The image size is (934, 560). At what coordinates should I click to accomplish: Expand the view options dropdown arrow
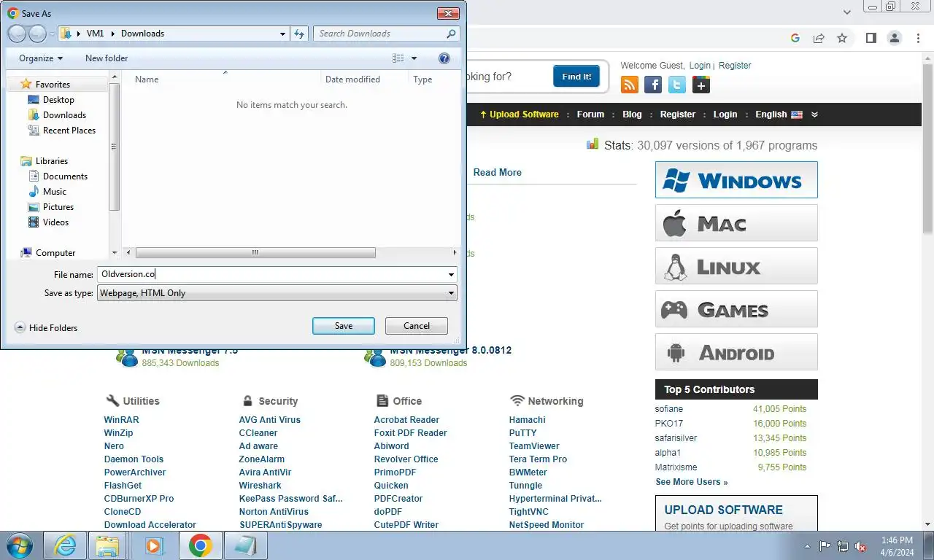click(414, 58)
